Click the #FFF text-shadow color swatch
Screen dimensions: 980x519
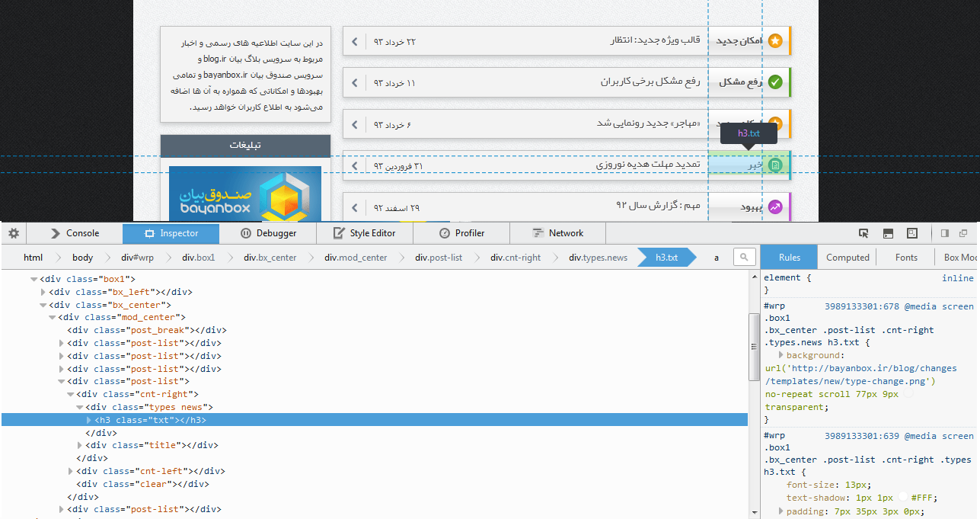[904, 497]
